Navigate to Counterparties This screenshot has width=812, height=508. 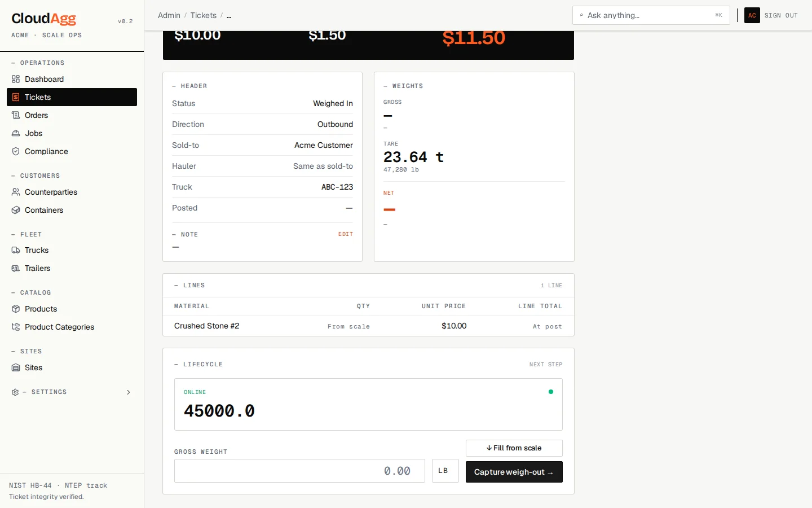pos(72,192)
